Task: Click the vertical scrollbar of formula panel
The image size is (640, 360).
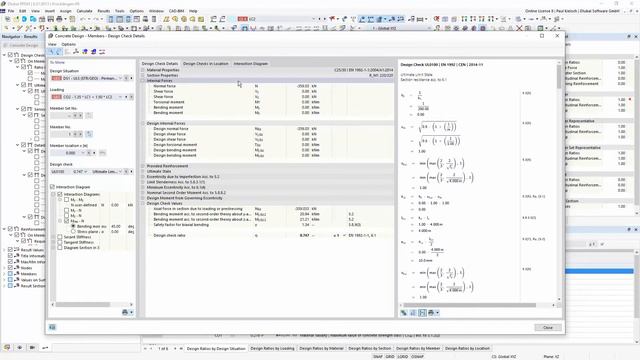Action: pyautogui.click(x=559, y=77)
